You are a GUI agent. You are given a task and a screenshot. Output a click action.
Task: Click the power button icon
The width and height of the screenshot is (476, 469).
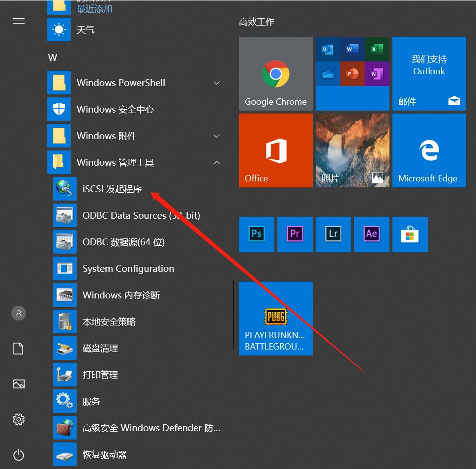coord(19,455)
